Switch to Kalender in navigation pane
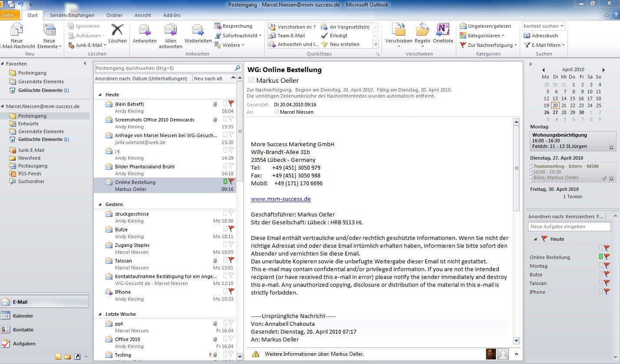 [44, 316]
